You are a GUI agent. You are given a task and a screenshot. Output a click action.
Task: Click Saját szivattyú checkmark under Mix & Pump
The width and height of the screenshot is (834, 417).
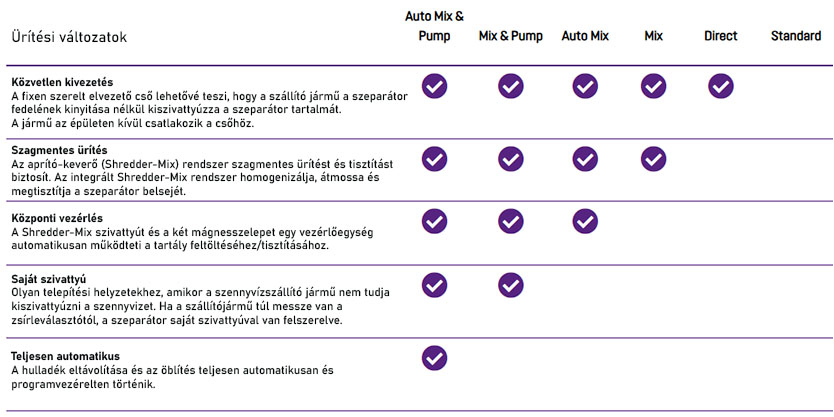(510, 285)
